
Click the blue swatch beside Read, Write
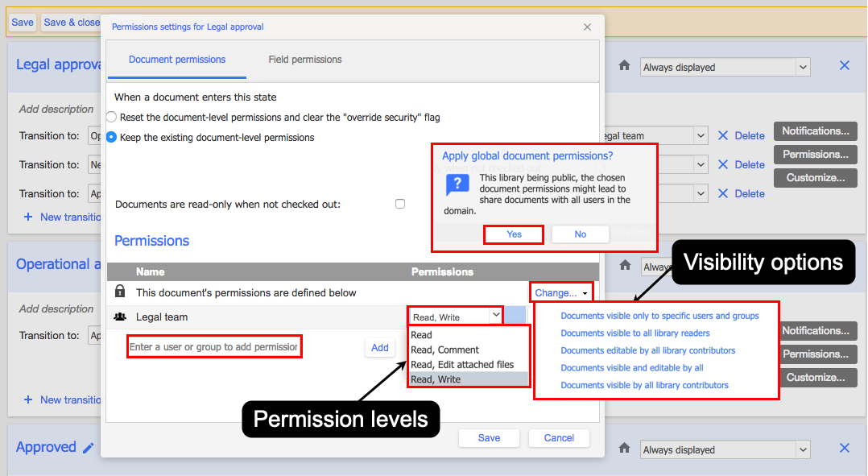click(515, 316)
